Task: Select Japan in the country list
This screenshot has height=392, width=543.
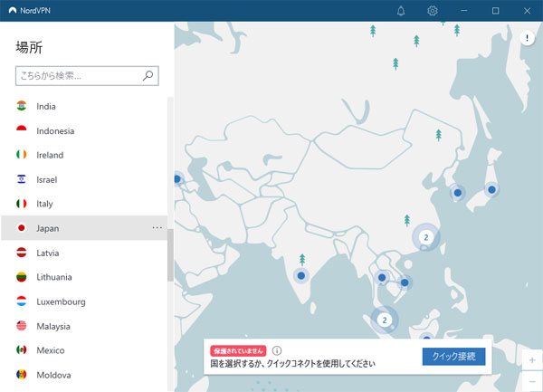Action: (84, 228)
